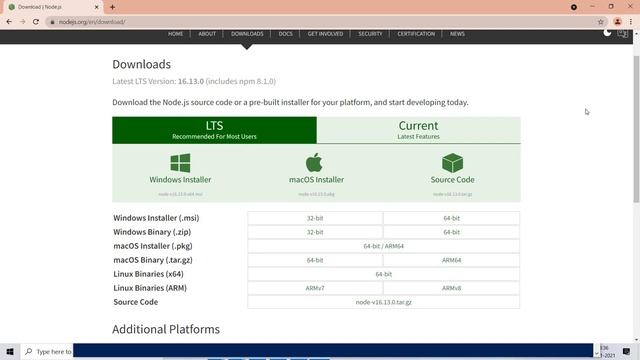Screen dimensions: 640x360
Task: Click the page vertical scrollbar thumb
Action: coord(636,129)
